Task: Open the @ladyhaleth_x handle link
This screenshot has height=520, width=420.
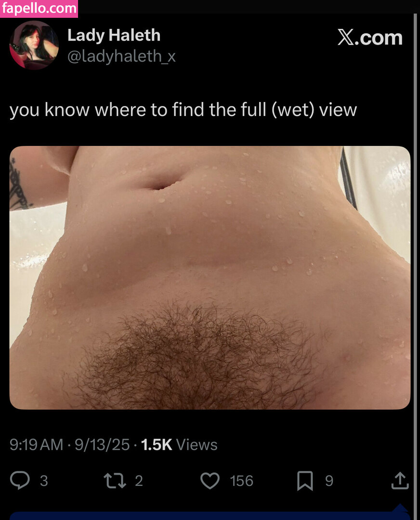Action: pyautogui.click(x=121, y=56)
